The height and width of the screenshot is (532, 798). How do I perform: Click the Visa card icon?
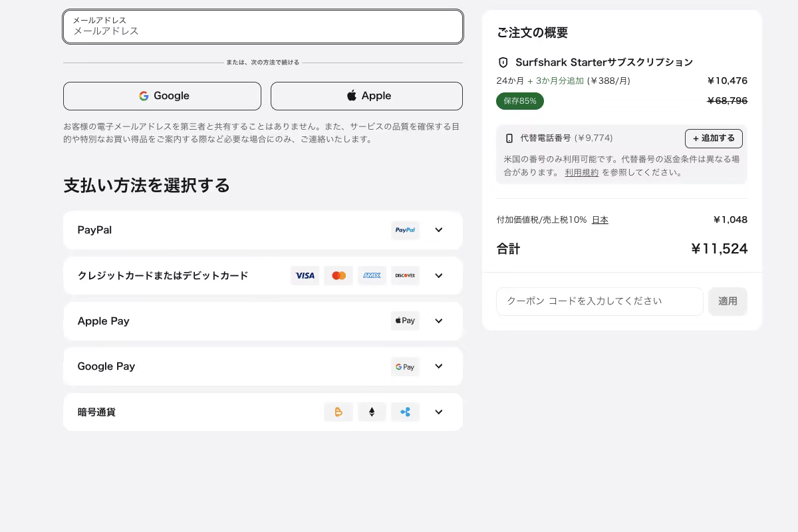305,275
